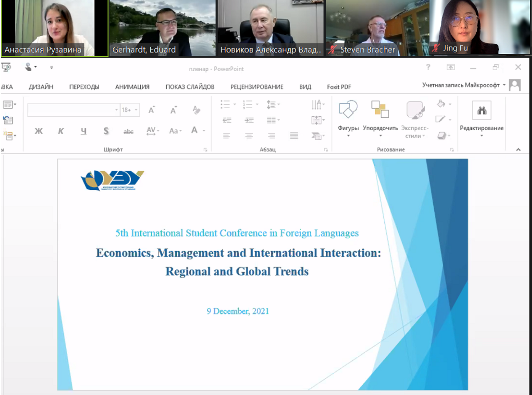Open the Foxit PDF tab
The width and height of the screenshot is (532, 395).
(x=339, y=87)
